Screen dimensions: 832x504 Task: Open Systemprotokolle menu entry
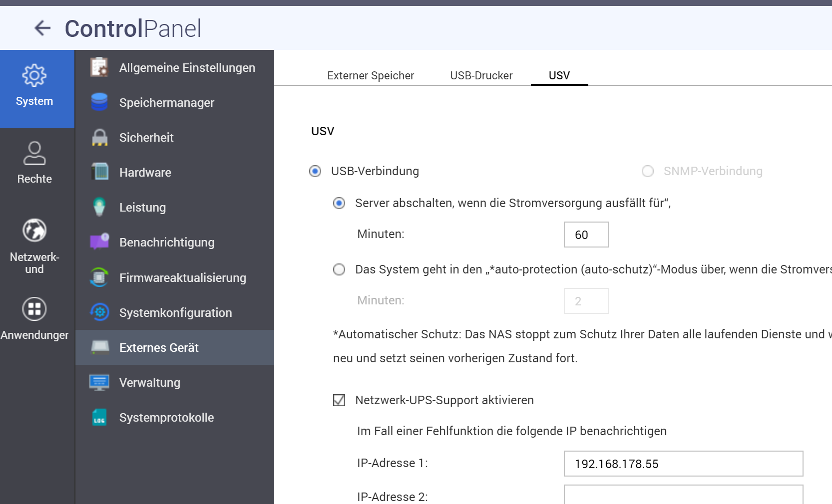click(x=175, y=417)
